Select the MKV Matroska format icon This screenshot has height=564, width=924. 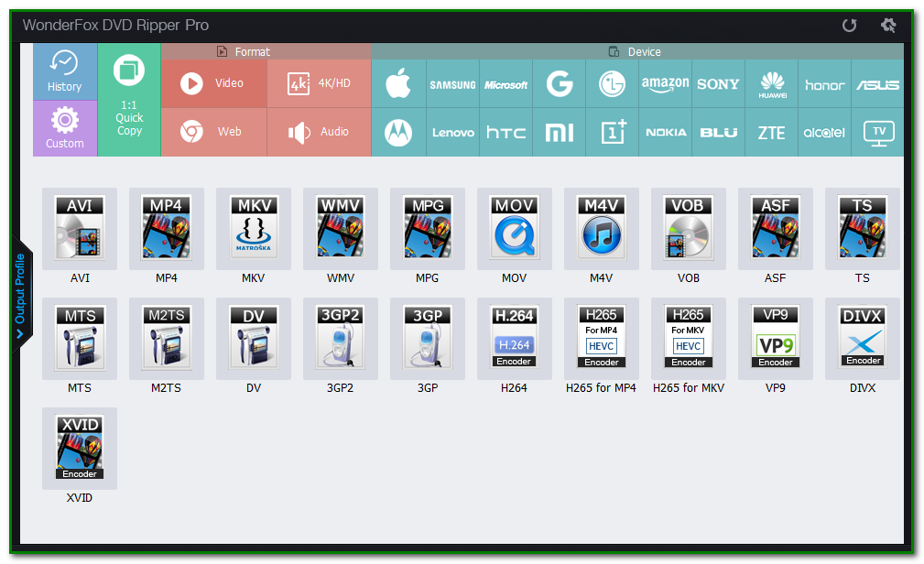pos(254,229)
